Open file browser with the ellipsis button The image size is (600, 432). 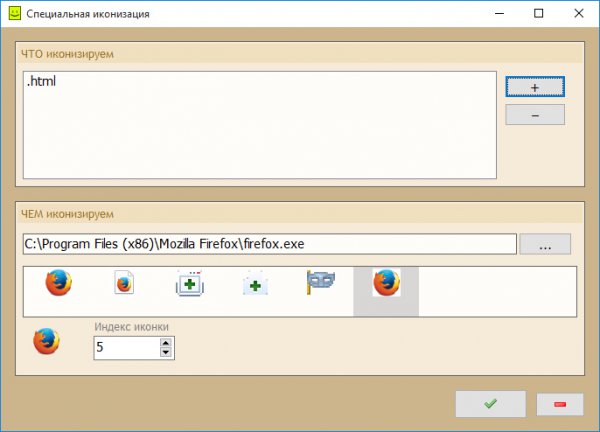click(x=545, y=244)
